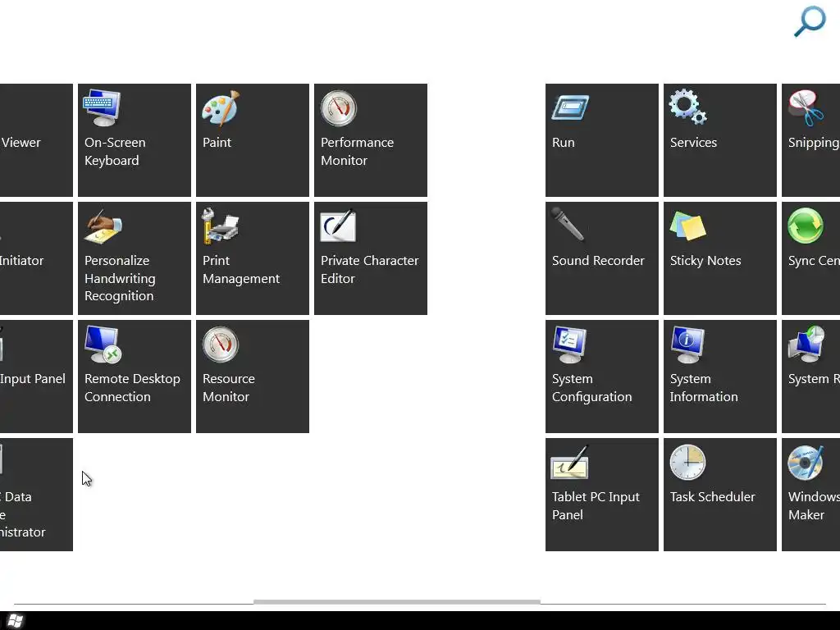The width and height of the screenshot is (840, 630).
Task: Open Tablet PC Input Panel icon
Action: (x=570, y=462)
